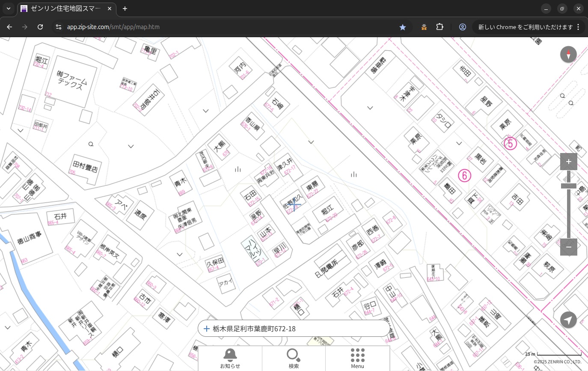Image resolution: width=588 pixels, height=371 pixels.
Task: Click the circled ⑤ block marker
Action: [x=510, y=143]
